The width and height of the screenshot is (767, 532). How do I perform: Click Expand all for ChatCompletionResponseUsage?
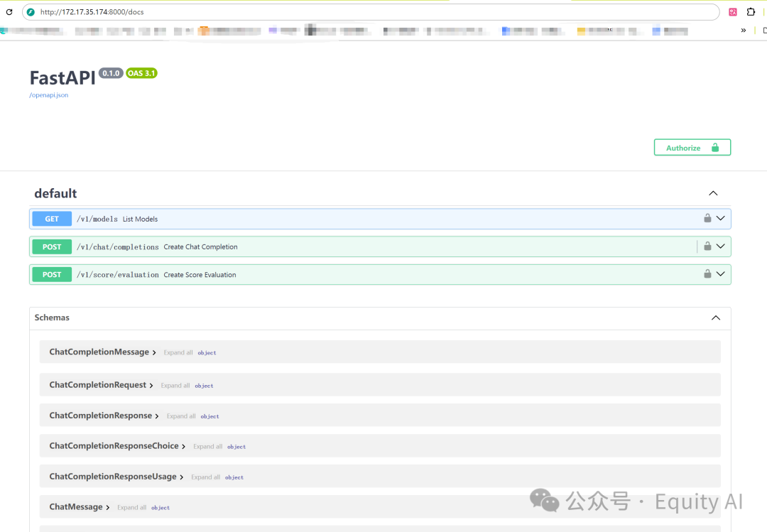click(205, 477)
